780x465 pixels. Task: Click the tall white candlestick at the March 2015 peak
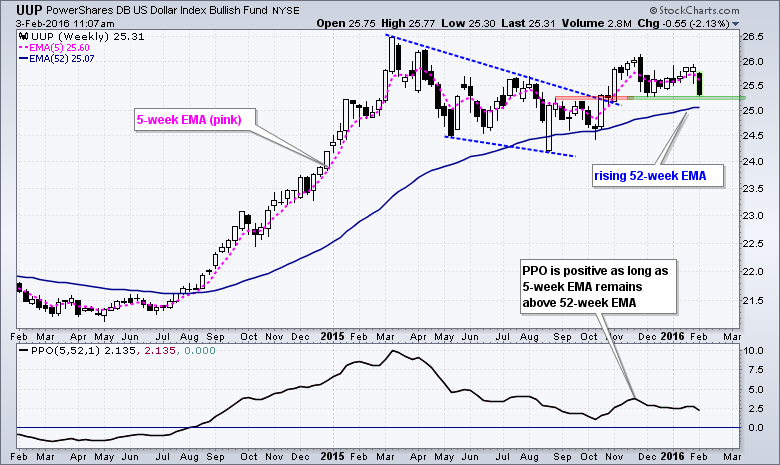click(392, 54)
